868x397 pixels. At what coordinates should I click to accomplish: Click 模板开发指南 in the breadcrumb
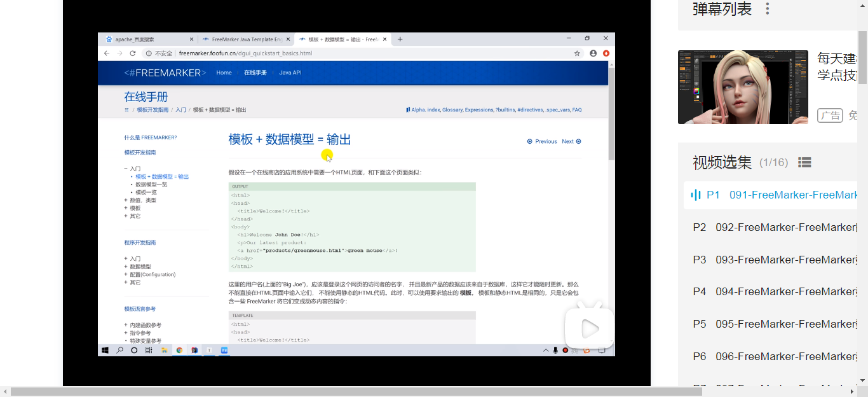tap(153, 110)
